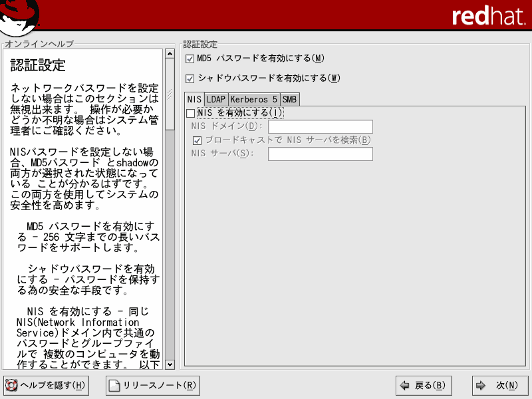Click the redhat wordmark in the header
This screenshot has height=399, width=532.
(489, 16)
